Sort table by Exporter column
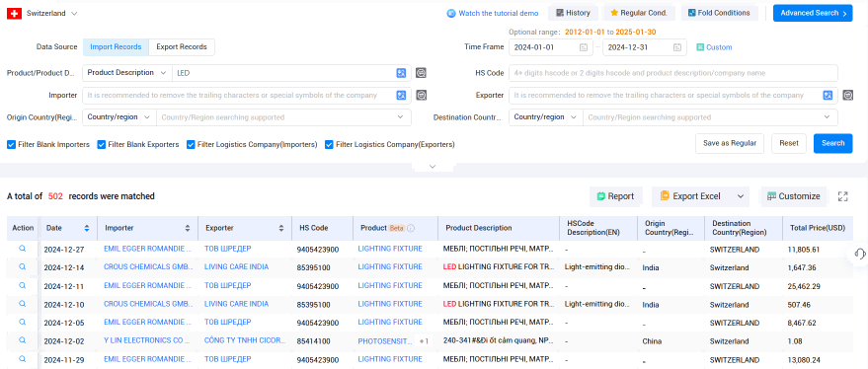 point(281,228)
